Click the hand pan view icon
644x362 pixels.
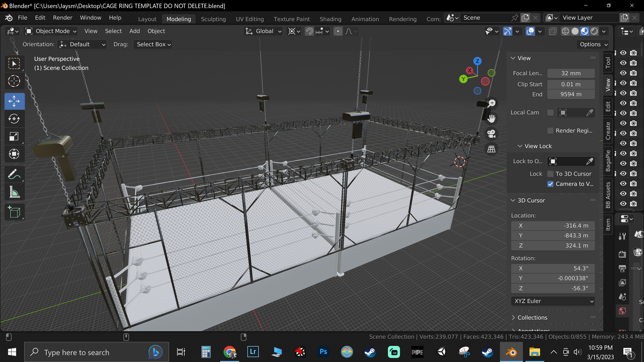click(x=492, y=119)
